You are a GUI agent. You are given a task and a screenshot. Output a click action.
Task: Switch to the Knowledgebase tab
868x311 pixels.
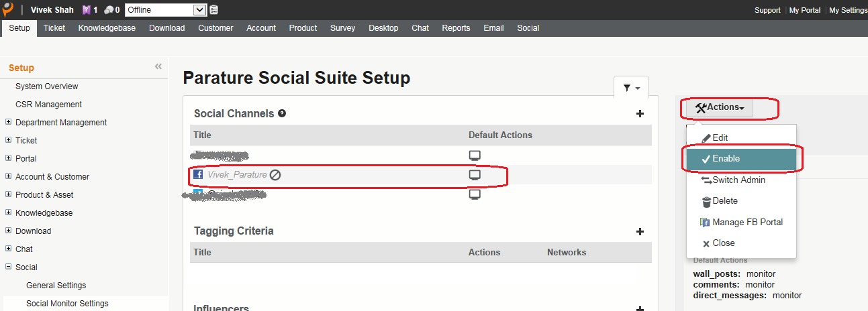click(107, 28)
